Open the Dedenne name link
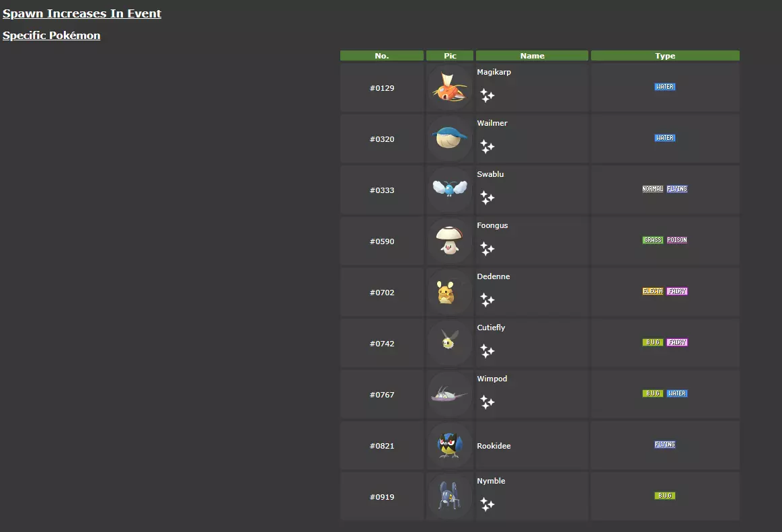782x532 pixels. point(494,276)
